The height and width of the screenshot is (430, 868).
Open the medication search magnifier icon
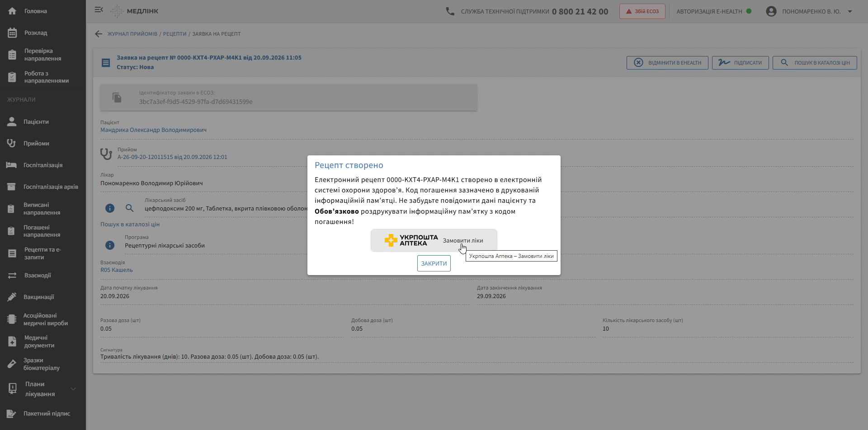(130, 208)
